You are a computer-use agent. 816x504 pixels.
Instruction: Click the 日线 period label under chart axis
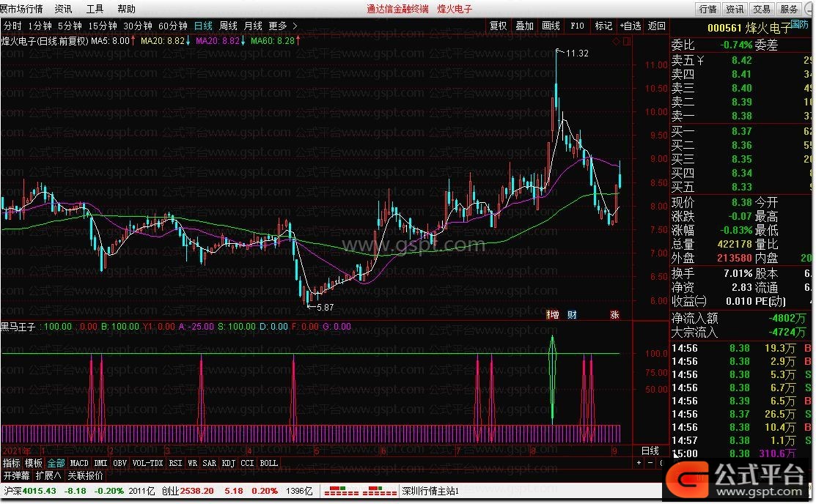(650, 451)
